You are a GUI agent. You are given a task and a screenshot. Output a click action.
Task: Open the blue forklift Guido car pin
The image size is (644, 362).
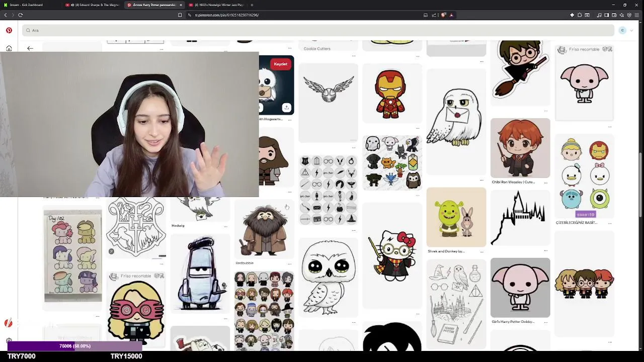pos(200,274)
